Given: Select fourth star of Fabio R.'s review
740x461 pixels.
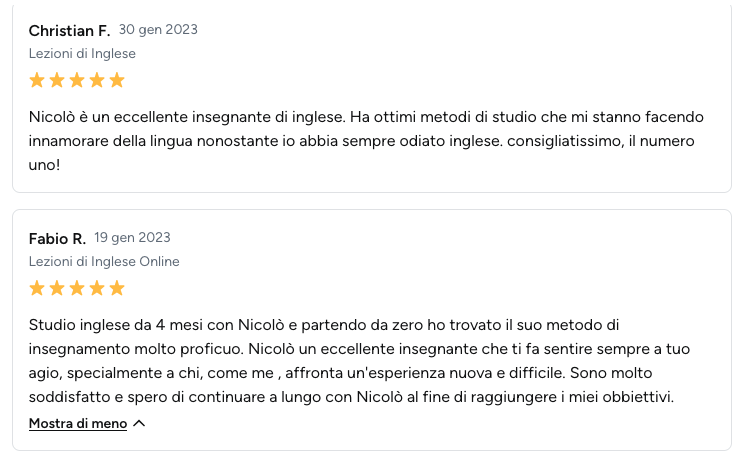Looking at the screenshot, I should (x=97, y=288).
